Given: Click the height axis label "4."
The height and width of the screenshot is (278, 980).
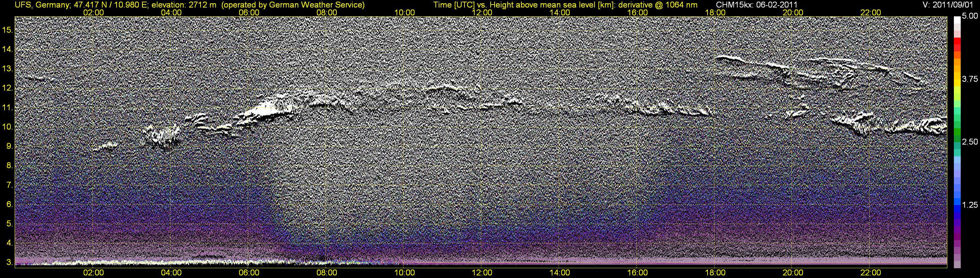Looking at the screenshot, I should (x=9, y=243).
